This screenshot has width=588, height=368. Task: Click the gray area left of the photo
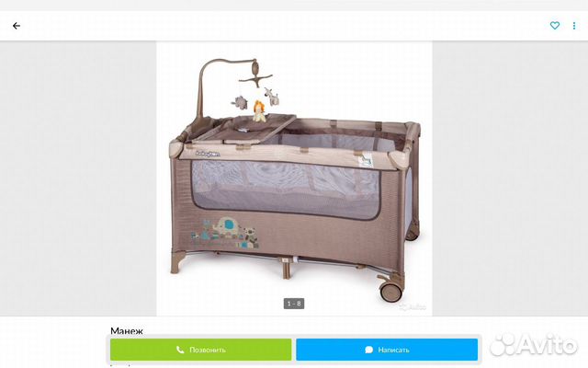pyautogui.click(x=78, y=178)
